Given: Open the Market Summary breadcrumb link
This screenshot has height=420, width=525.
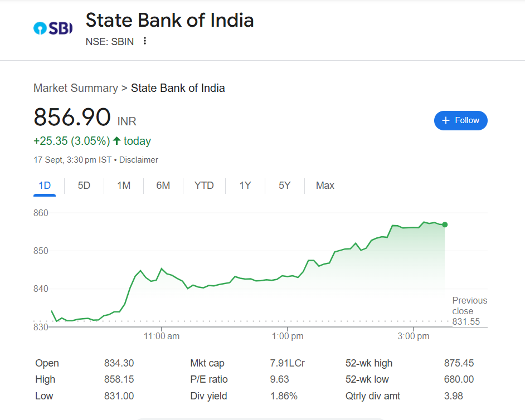Looking at the screenshot, I should [x=76, y=88].
